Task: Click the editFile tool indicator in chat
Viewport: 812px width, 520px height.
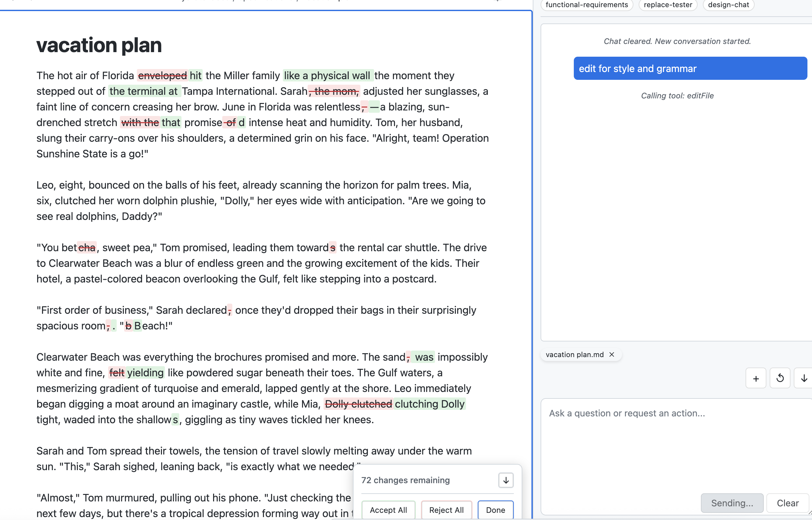Action: point(676,95)
